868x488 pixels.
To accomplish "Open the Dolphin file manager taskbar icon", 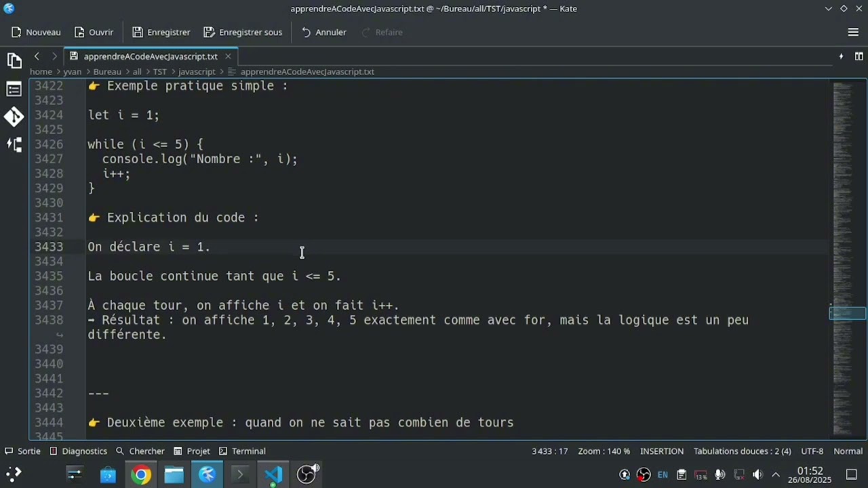I will (174, 474).
